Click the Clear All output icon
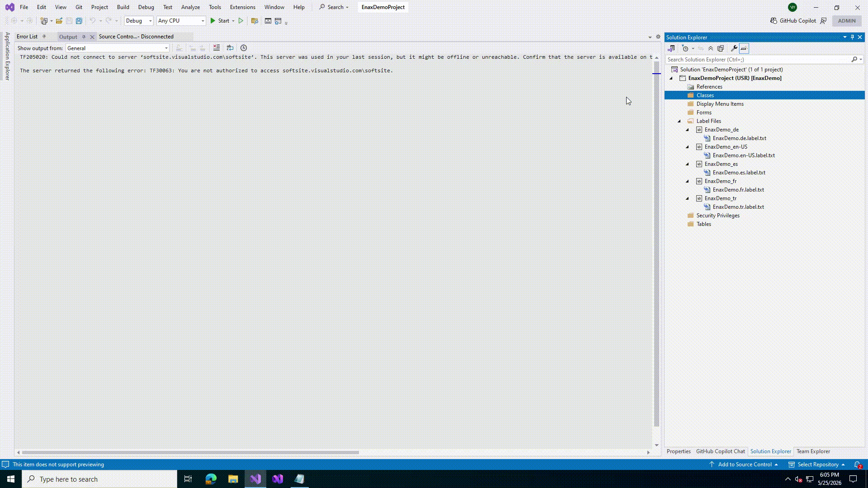868x488 pixels. tap(217, 48)
